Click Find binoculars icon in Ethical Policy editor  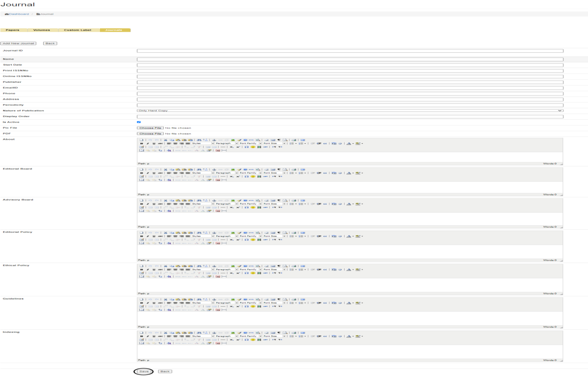199,266
